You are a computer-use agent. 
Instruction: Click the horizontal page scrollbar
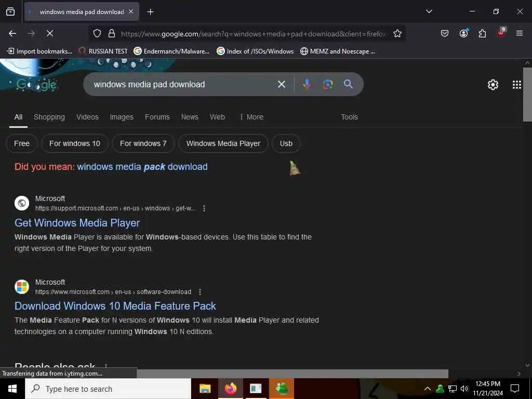click(x=292, y=374)
